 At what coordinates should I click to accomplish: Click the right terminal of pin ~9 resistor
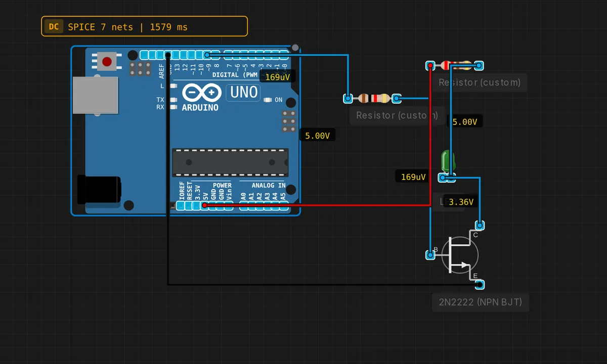(397, 98)
